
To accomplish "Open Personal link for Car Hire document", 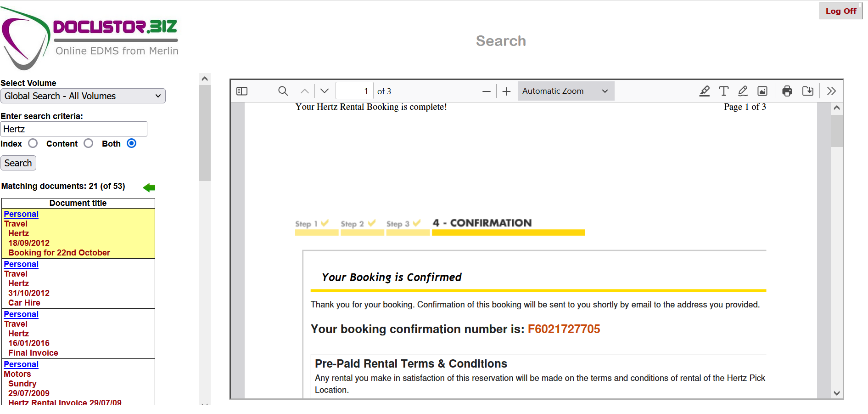I will click(x=21, y=264).
